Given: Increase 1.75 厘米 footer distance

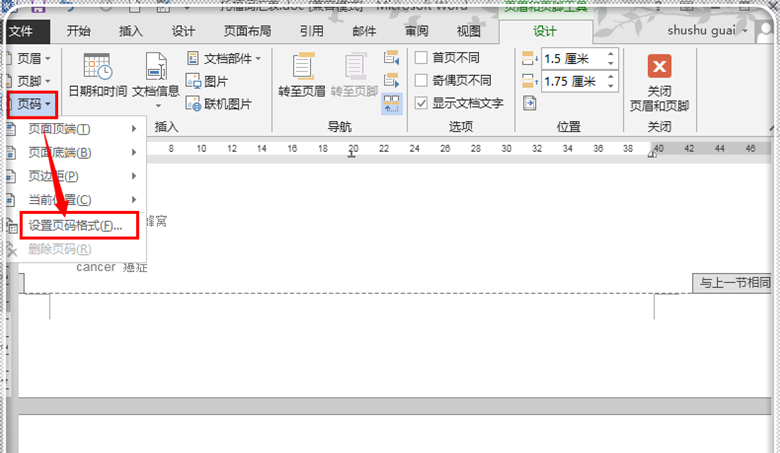Looking at the screenshot, I should pyautogui.click(x=610, y=77).
